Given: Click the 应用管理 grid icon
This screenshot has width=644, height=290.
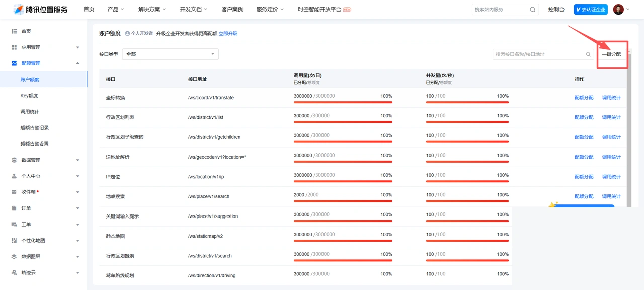Looking at the screenshot, I should coord(14,47).
